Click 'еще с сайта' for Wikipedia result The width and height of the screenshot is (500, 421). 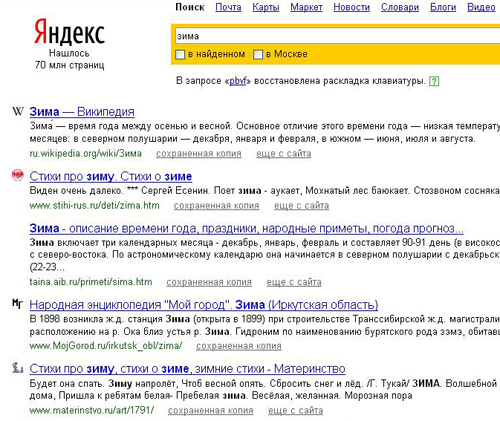pos(284,154)
